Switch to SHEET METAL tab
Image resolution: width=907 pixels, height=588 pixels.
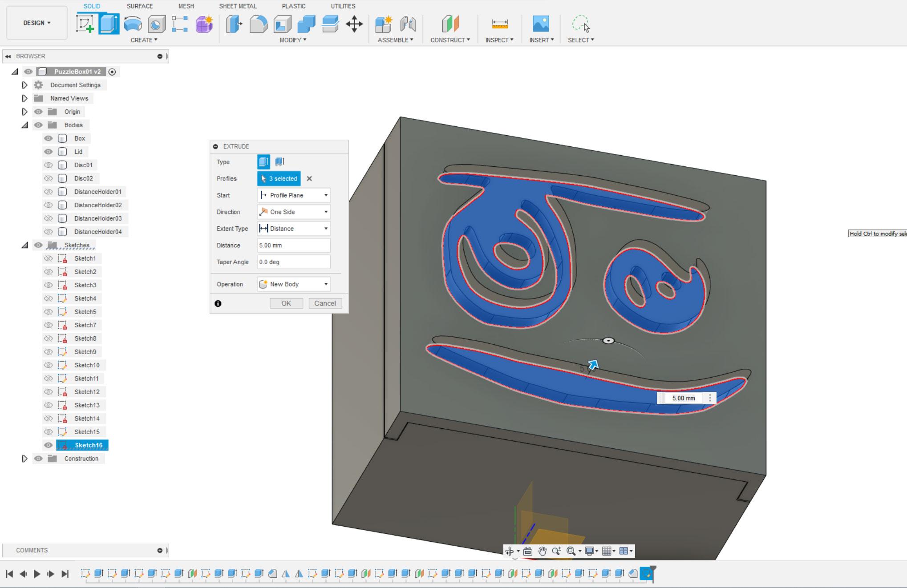238,6
